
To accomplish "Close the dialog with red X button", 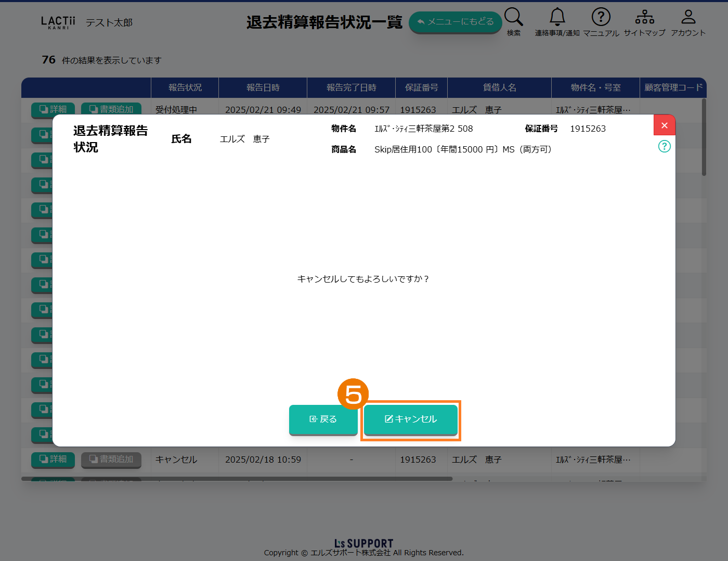I will 664,125.
